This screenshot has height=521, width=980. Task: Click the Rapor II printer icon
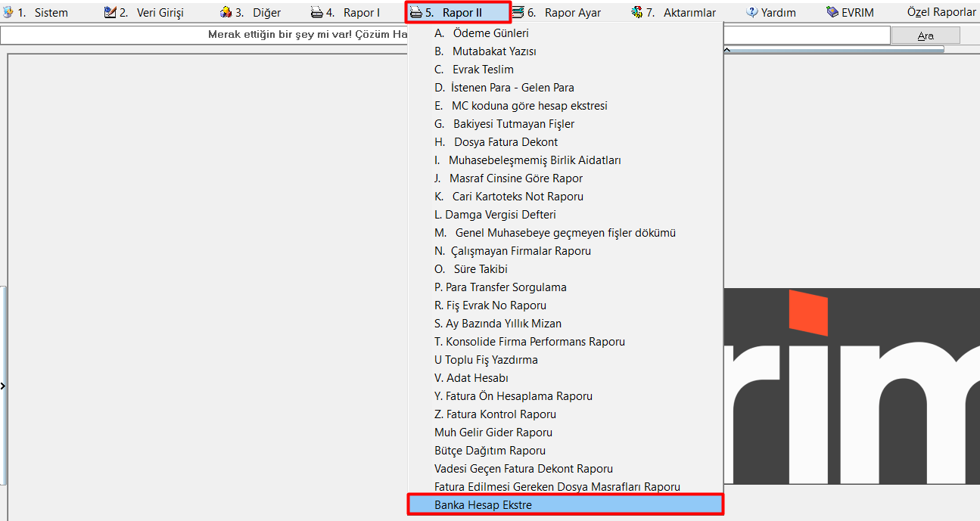pyautogui.click(x=416, y=12)
